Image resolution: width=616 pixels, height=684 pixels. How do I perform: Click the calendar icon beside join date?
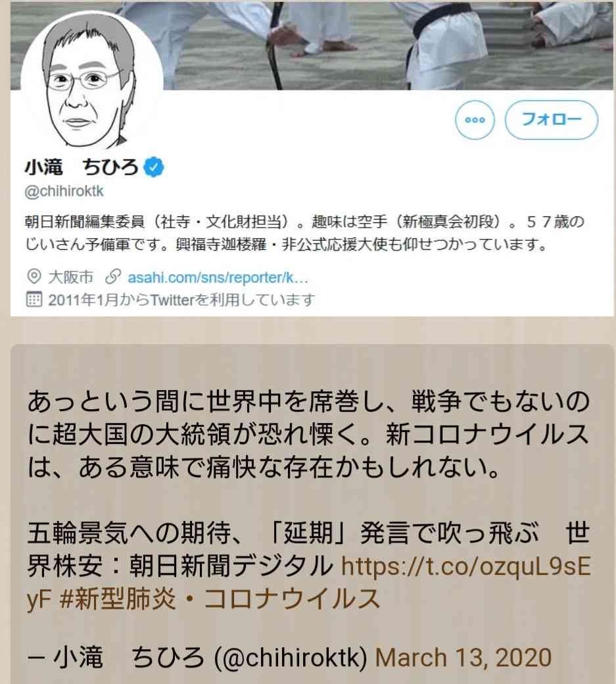point(34,299)
